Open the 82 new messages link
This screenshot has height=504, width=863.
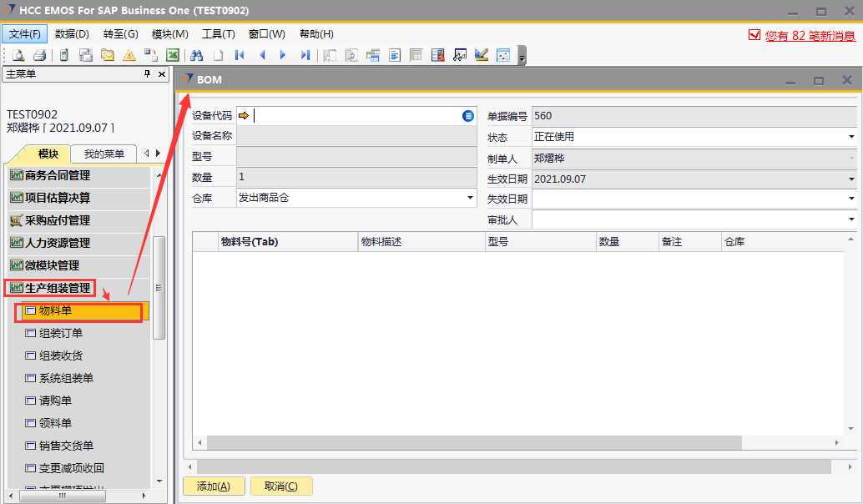pos(810,35)
